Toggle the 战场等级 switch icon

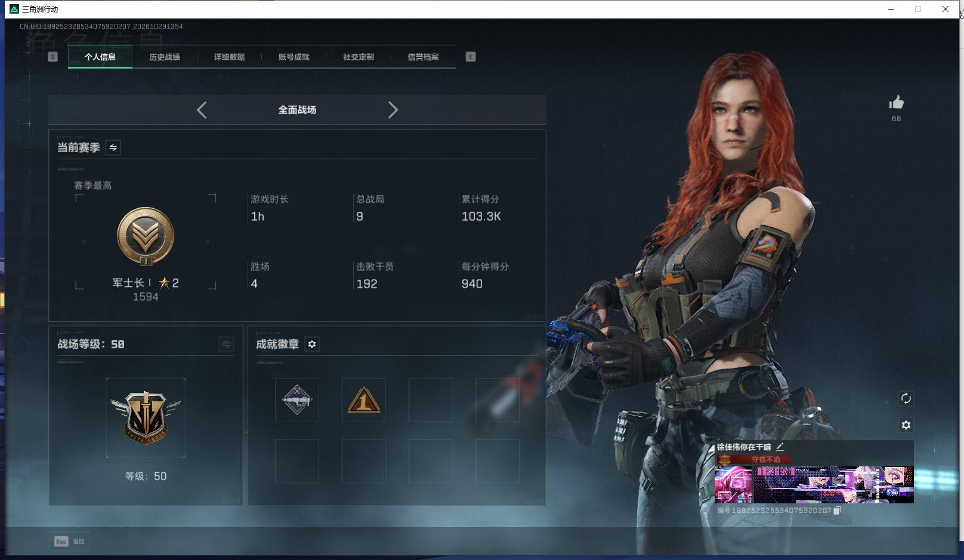[x=226, y=344]
